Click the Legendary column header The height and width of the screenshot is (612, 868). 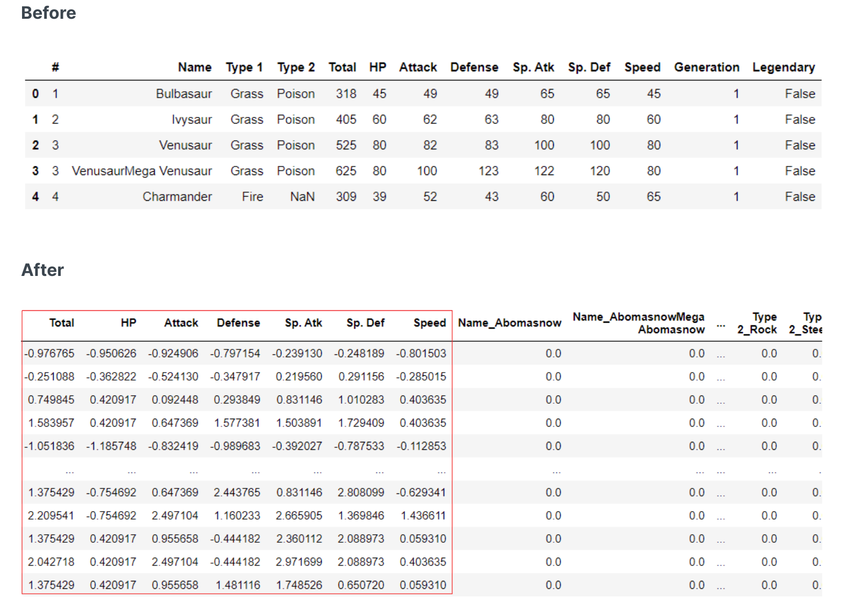click(783, 67)
